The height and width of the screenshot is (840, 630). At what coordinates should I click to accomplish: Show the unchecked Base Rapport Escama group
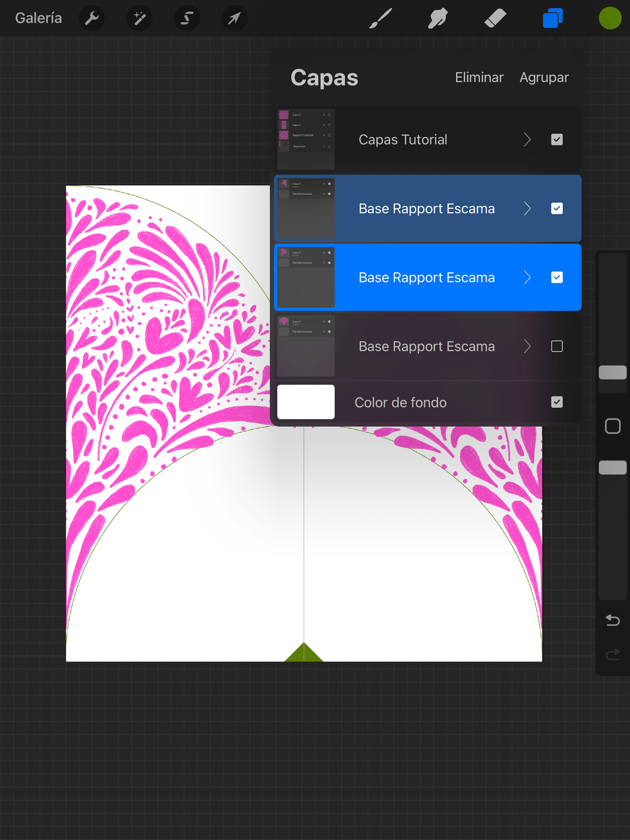(x=557, y=347)
